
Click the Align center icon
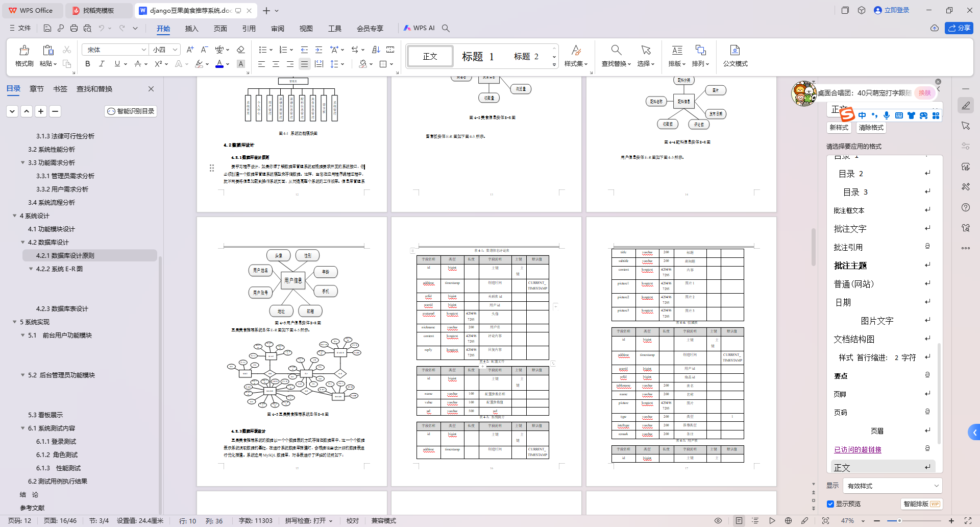276,64
